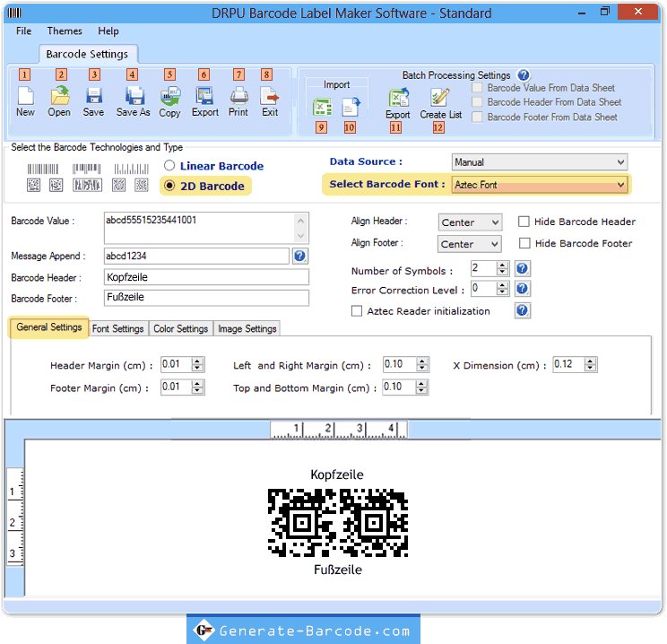Click first linear barcode sample icon

(43, 170)
